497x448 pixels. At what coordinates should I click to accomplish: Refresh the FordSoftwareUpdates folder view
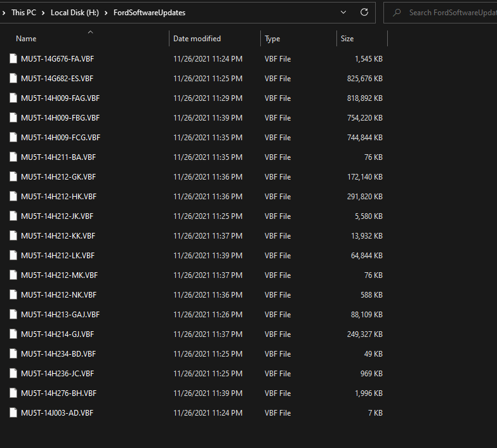(364, 12)
